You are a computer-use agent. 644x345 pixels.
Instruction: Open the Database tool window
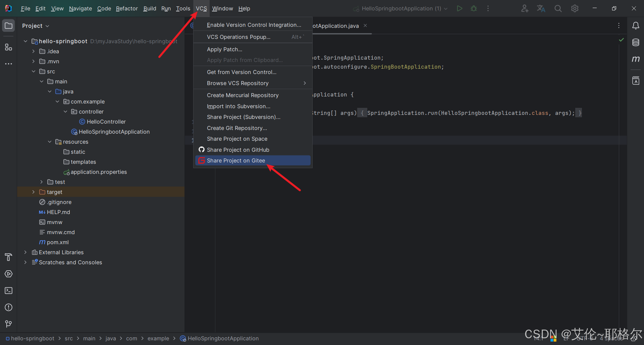pyautogui.click(x=636, y=43)
